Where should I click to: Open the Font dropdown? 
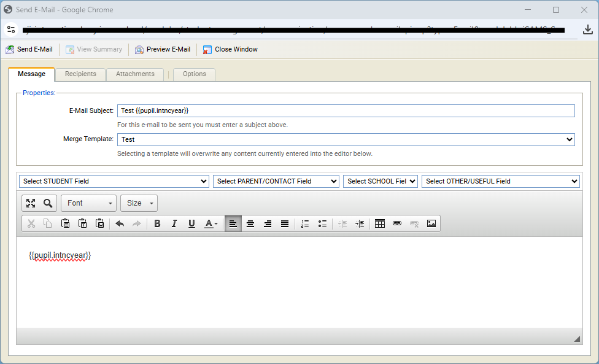[x=88, y=203]
